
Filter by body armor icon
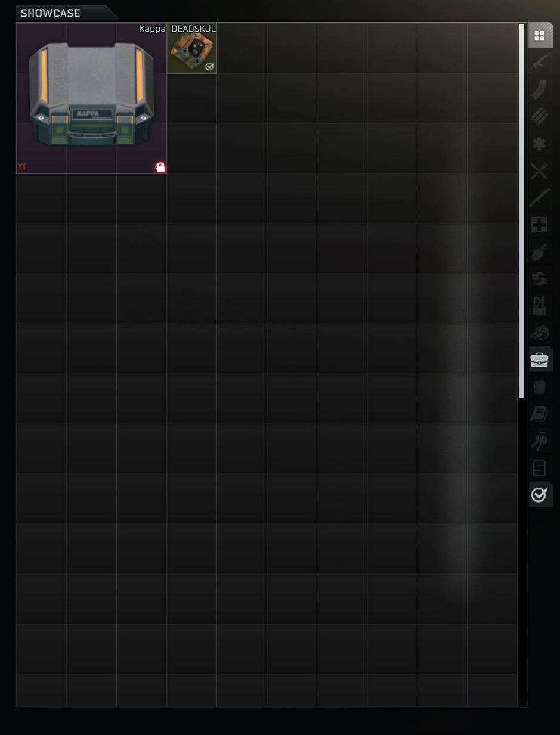point(540,387)
